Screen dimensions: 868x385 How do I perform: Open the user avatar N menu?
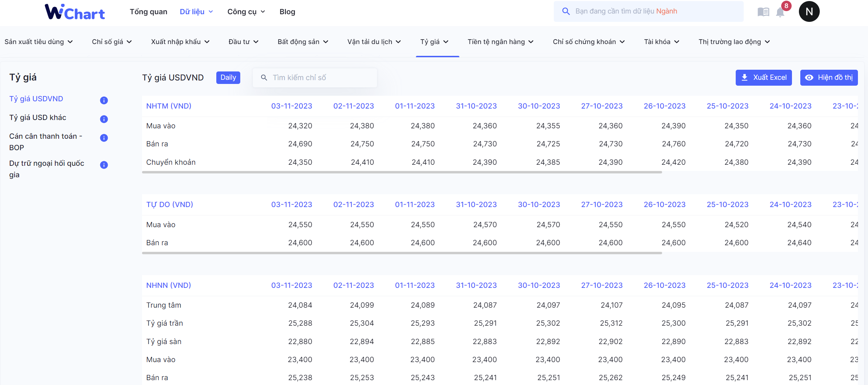click(x=809, y=11)
